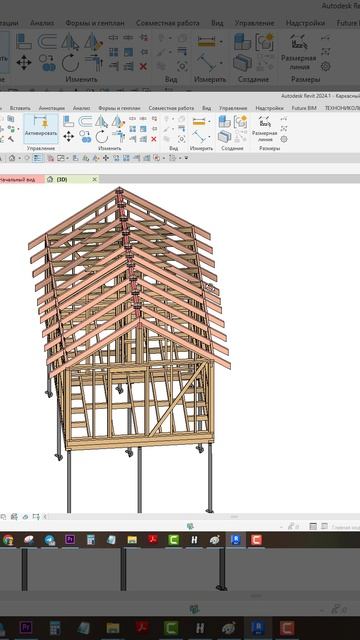The width and height of the screenshot is (360, 640).
Task: Toggle the Unpin tool icon
Action: tap(153, 118)
